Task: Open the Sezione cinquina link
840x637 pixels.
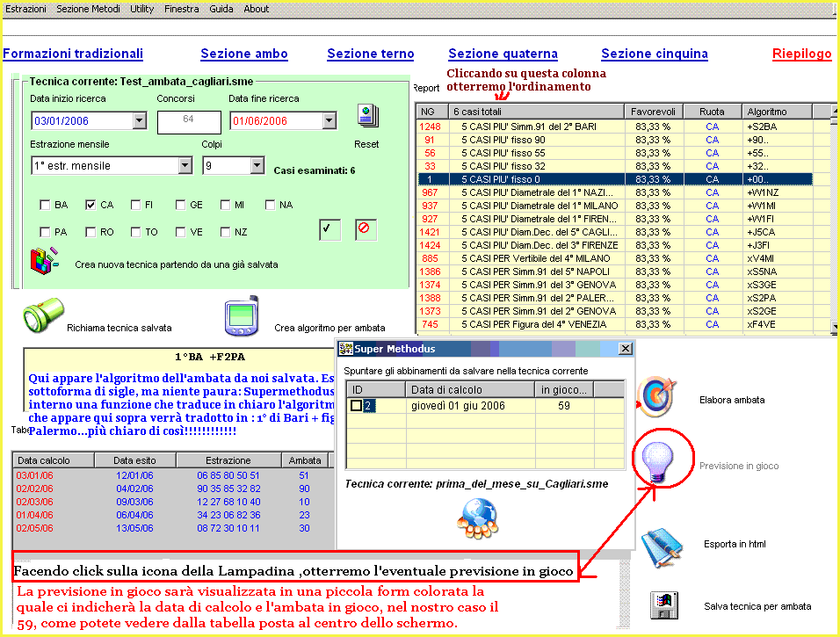Action: click(x=655, y=54)
